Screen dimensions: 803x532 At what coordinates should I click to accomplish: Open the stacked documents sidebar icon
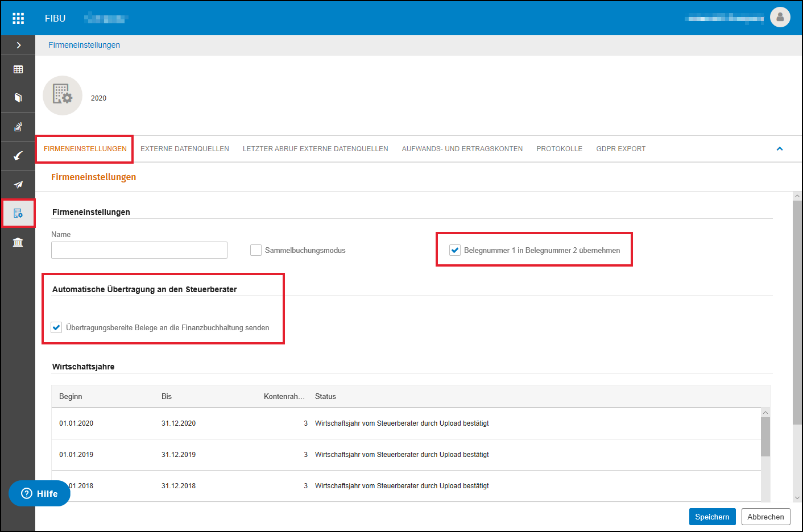(18, 127)
